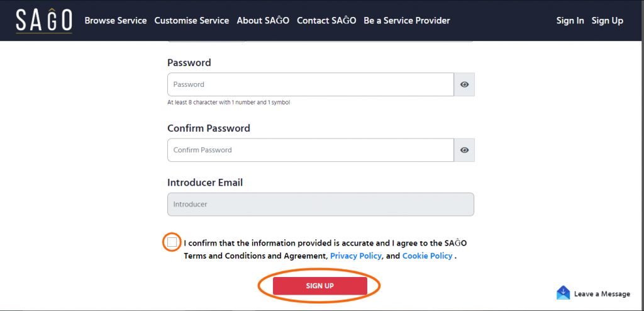Screen dimensions: 644x311
Task: Focus the Password input field
Action: [x=310, y=84]
